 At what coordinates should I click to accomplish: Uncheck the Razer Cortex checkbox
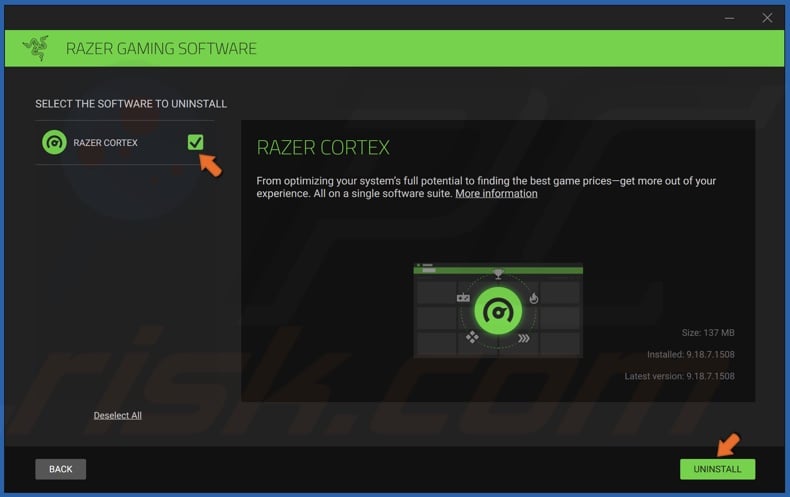[195, 142]
